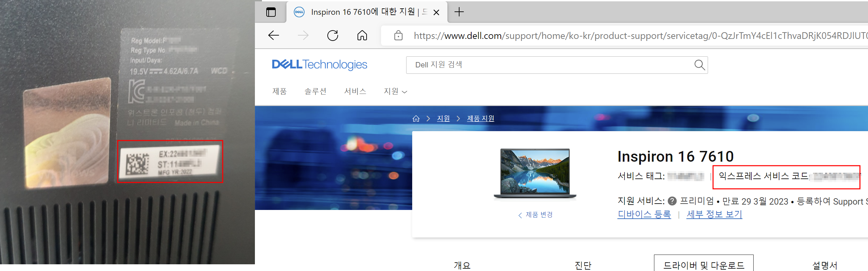
Task: Close the Inspiron 16 7610 tab
Action: pos(436,12)
